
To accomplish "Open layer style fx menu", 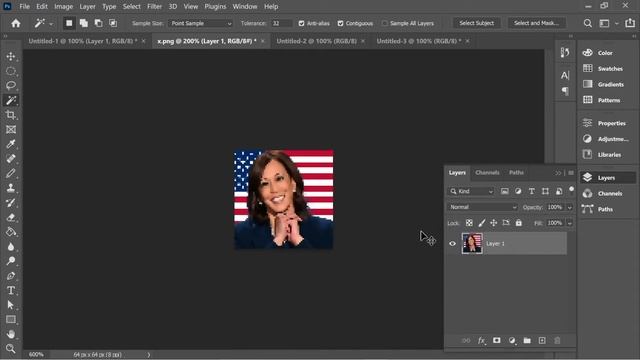I will [482, 340].
